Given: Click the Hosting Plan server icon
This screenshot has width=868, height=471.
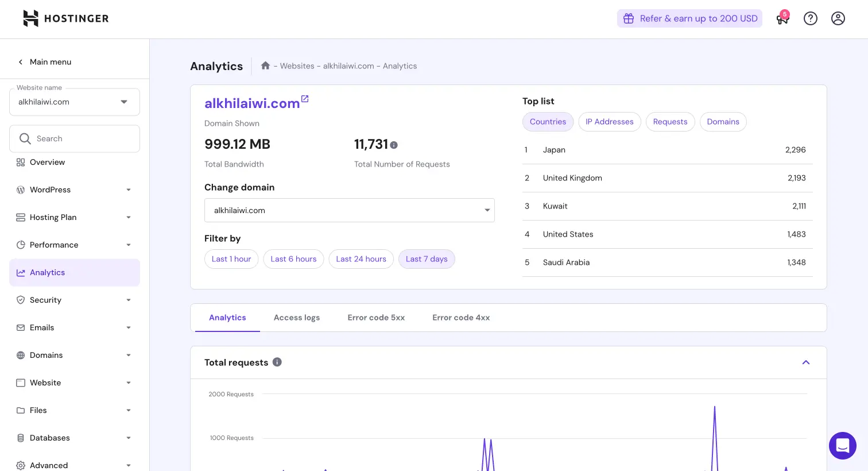Looking at the screenshot, I should tap(21, 217).
